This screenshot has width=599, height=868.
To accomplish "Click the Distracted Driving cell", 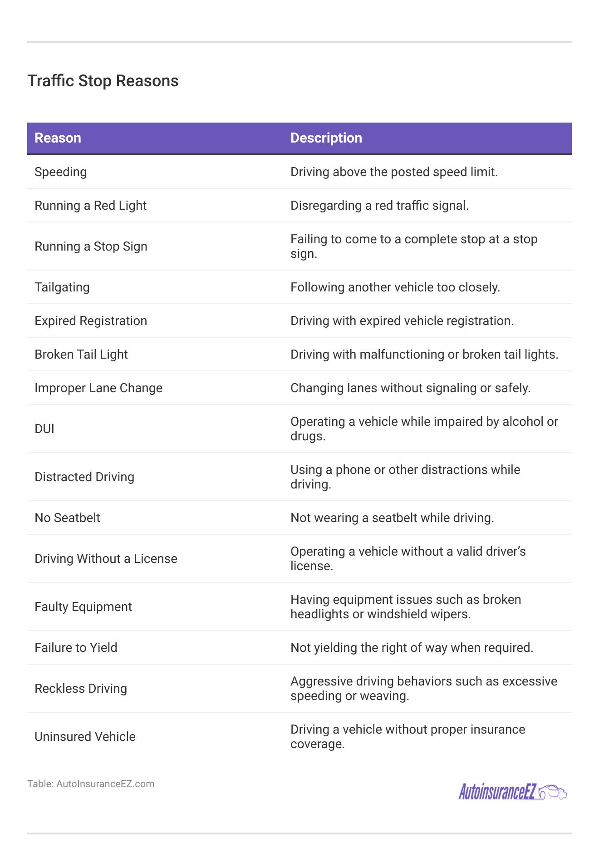I will 84,477.
